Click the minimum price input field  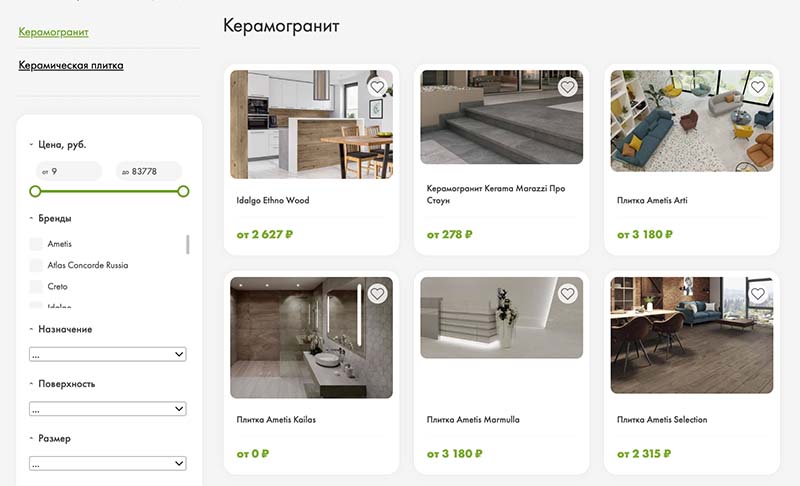click(x=69, y=171)
